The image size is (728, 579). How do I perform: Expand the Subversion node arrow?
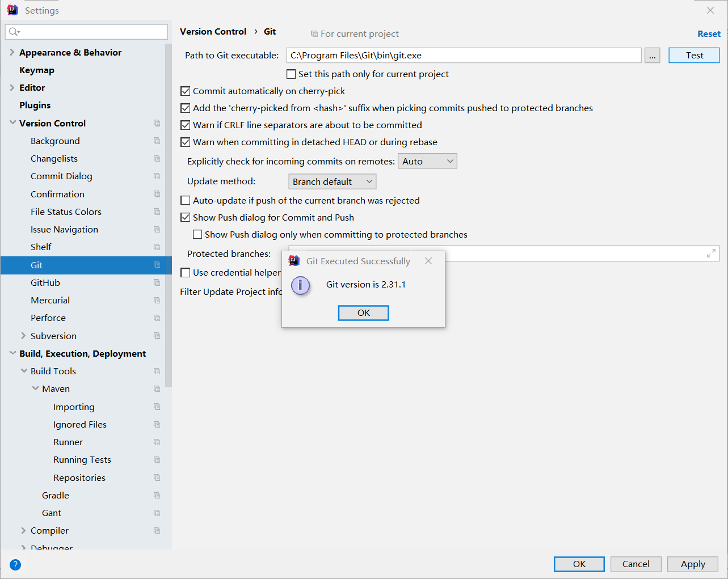click(23, 336)
